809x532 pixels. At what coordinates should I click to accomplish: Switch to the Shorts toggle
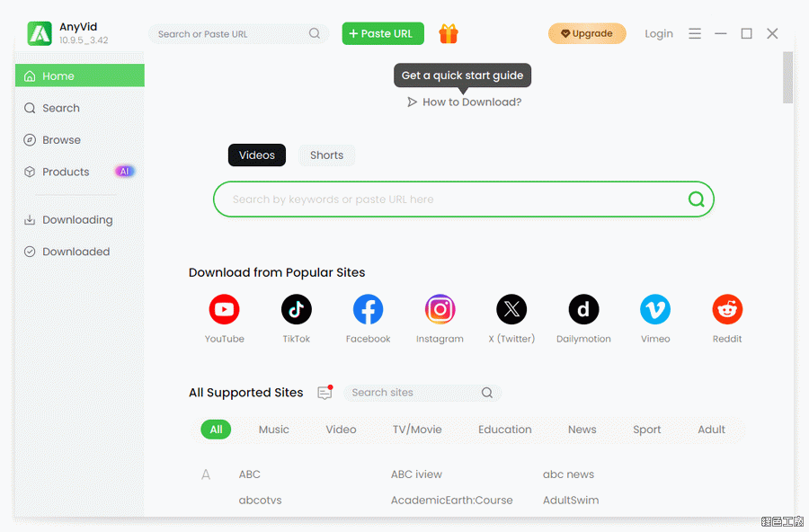click(x=326, y=155)
